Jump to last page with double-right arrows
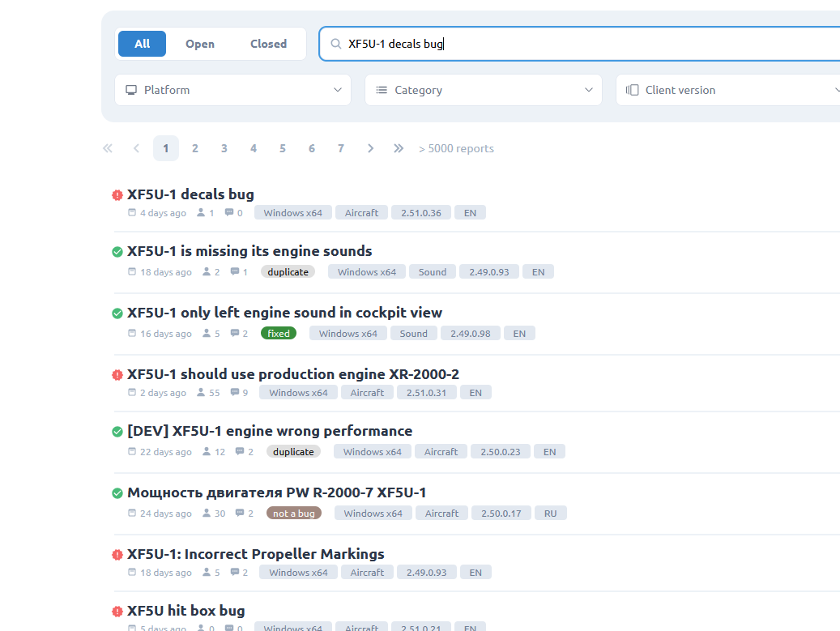This screenshot has width=840, height=631. coord(398,148)
